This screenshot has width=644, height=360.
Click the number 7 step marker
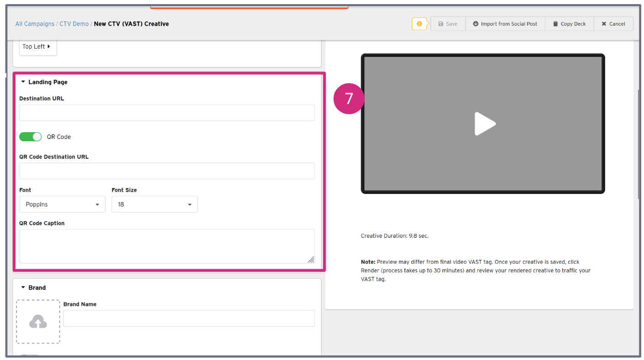[349, 99]
